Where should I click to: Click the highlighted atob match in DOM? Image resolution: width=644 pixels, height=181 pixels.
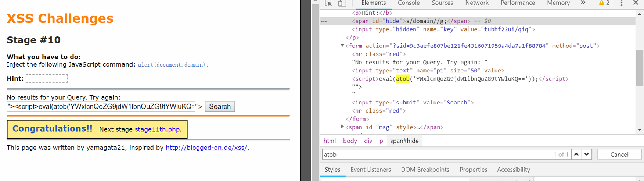click(x=403, y=79)
